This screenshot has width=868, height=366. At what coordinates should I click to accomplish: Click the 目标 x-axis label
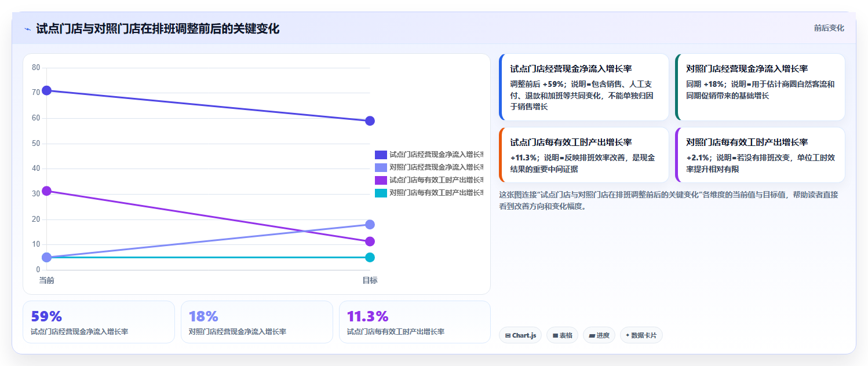(370, 280)
